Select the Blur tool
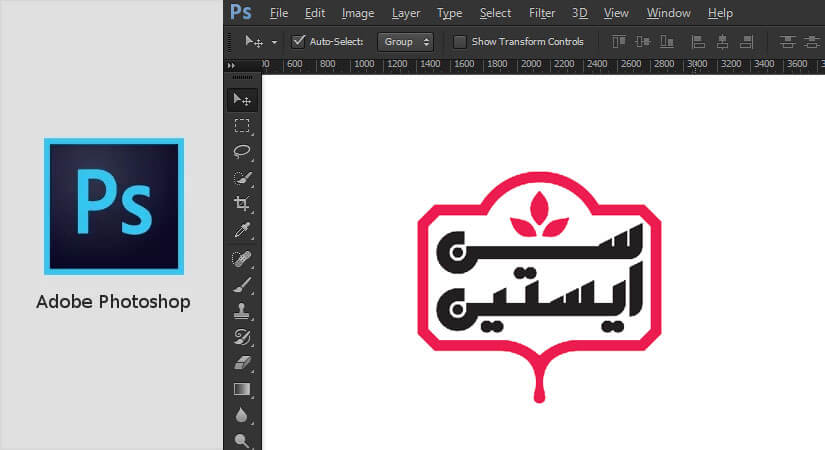 tap(242, 415)
